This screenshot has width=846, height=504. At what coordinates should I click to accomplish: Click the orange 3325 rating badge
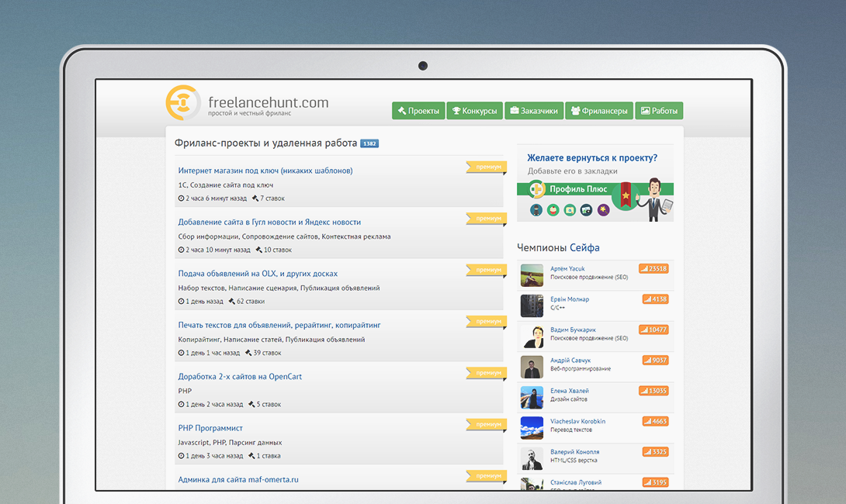(x=655, y=452)
